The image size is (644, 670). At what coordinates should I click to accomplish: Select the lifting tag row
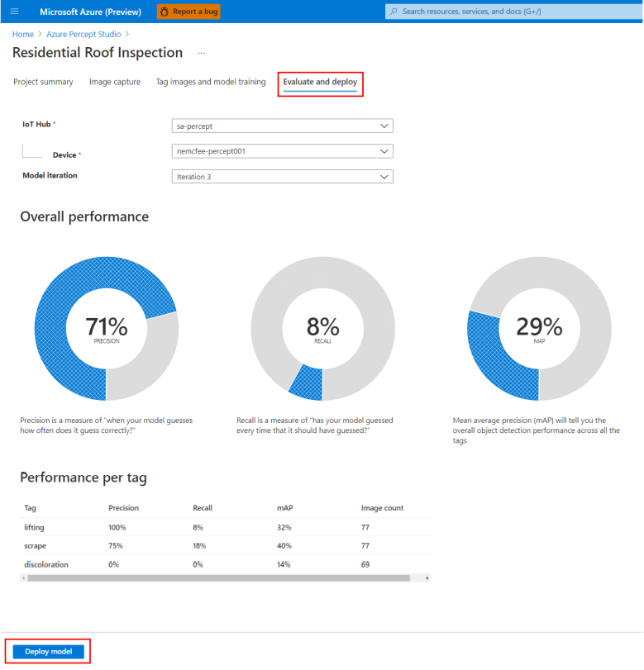(226, 527)
